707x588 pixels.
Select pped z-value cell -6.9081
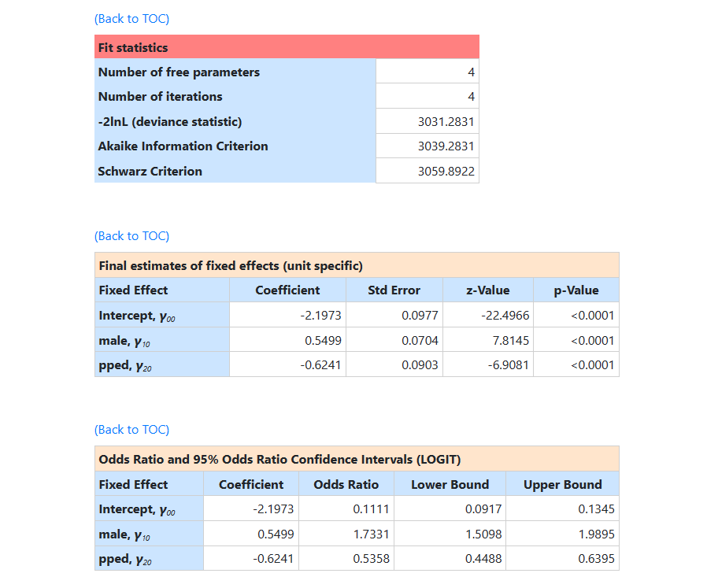pyautogui.click(x=508, y=365)
